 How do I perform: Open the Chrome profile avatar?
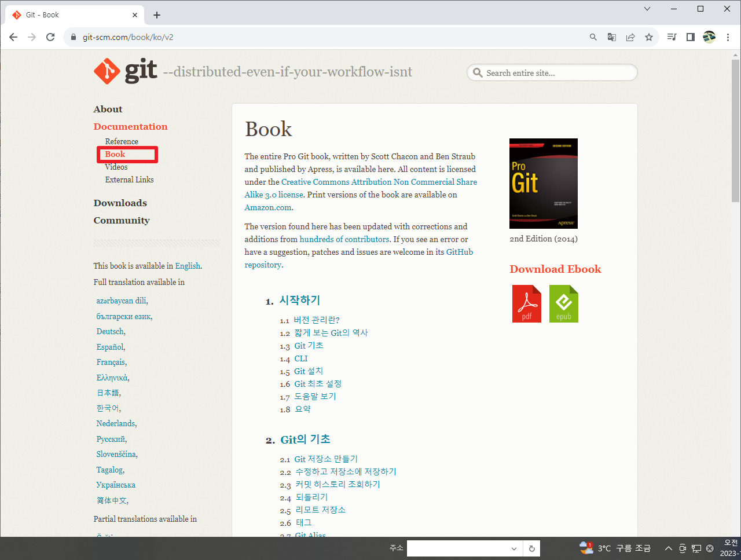tap(709, 37)
